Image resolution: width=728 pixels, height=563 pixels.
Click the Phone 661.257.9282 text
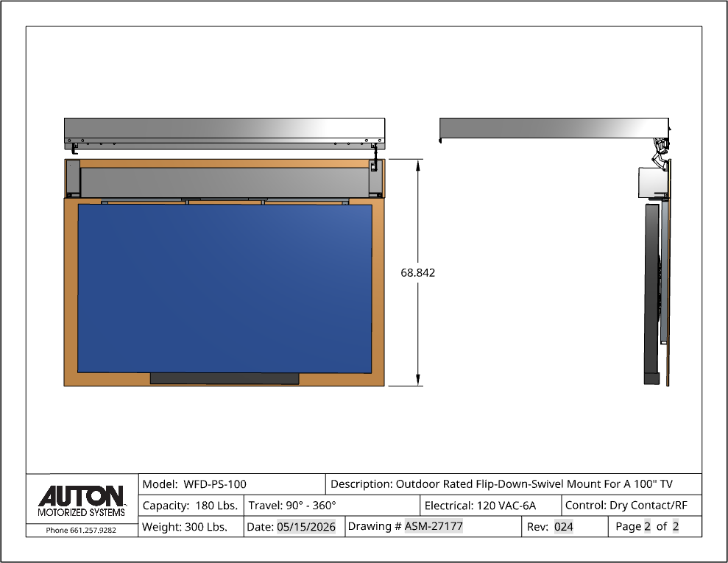[x=81, y=530]
